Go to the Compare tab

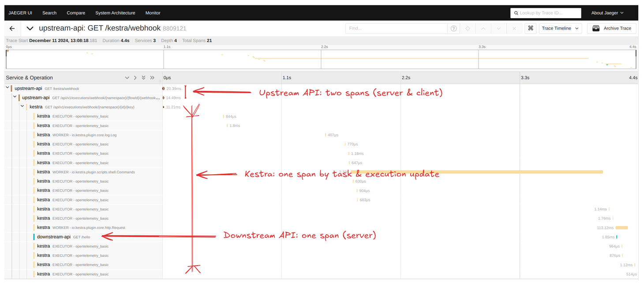coord(76,13)
